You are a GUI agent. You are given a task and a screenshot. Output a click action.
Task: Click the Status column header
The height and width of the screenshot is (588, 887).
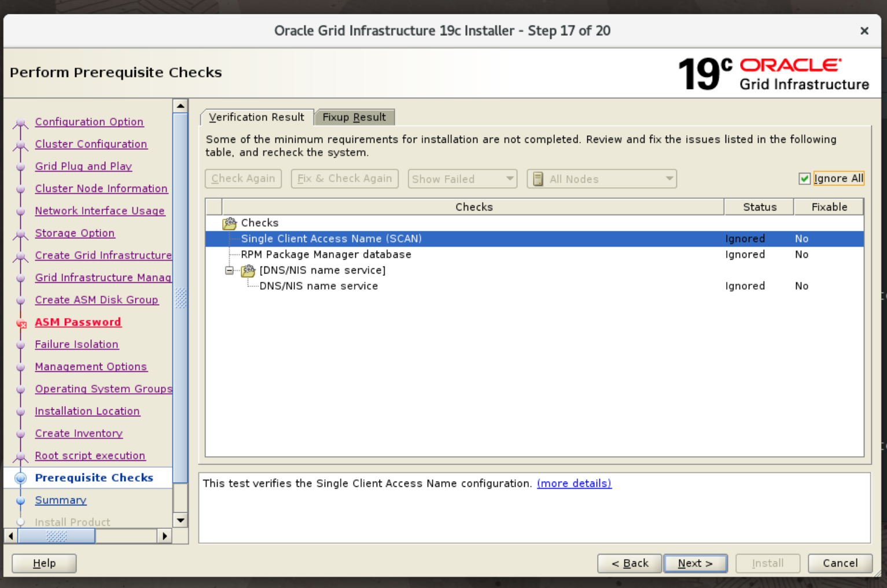759,207
